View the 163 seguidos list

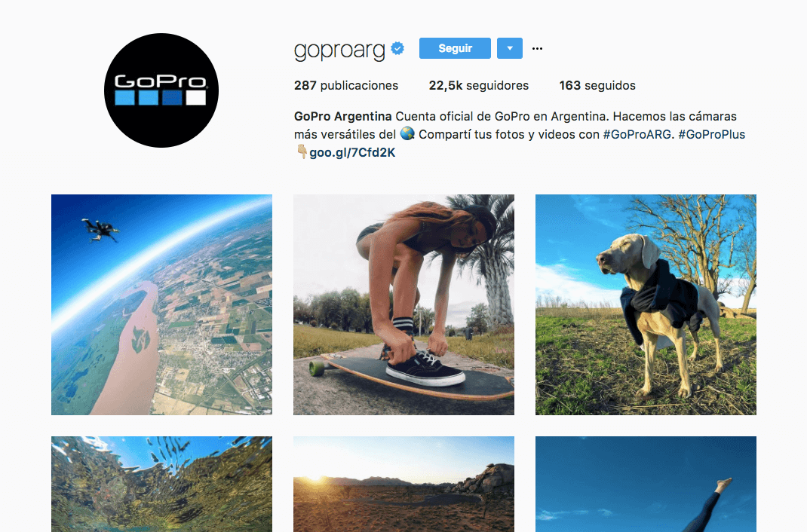pos(597,85)
